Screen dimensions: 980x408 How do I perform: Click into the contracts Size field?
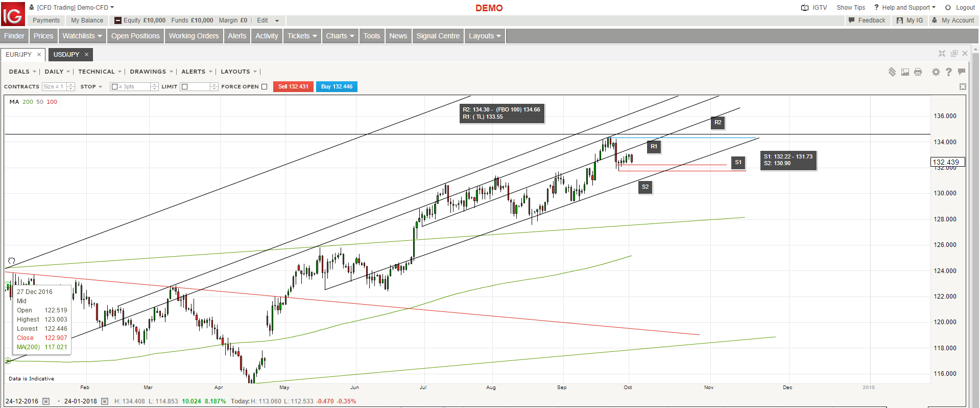click(x=54, y=87)
